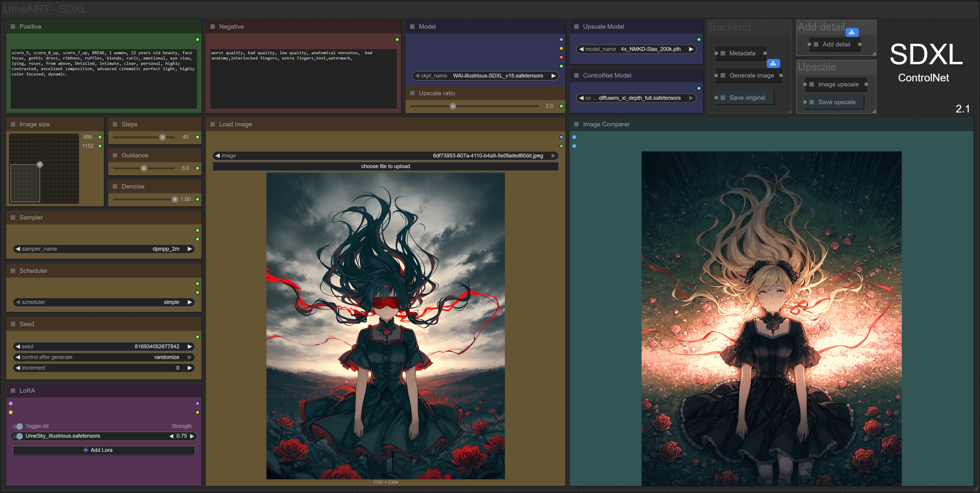Click the Steps slider handle
The width and height of the screenshot is (980, 493).
162,137
